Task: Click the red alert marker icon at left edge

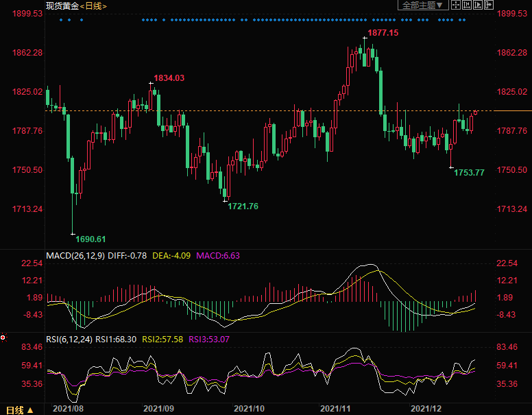Action: 3,337
